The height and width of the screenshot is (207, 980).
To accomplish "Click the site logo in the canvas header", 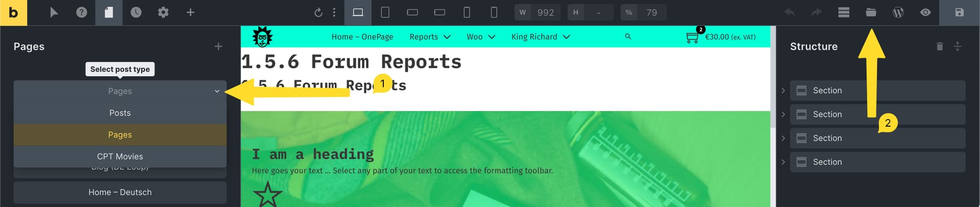I will (262, 37).
